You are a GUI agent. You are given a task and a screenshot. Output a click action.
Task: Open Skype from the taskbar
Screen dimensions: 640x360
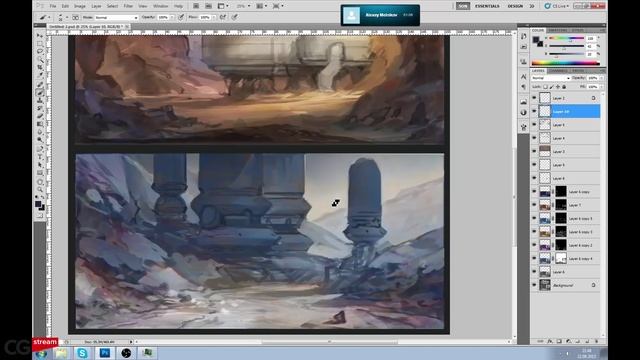tap(82, 353)
